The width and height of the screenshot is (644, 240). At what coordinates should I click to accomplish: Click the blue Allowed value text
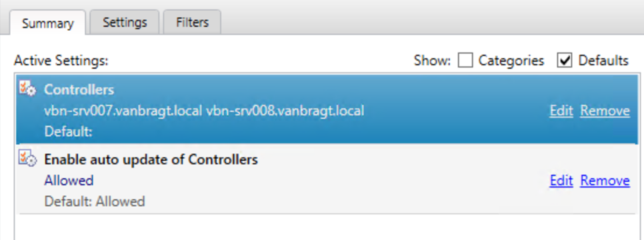click(x=69, y=181)
